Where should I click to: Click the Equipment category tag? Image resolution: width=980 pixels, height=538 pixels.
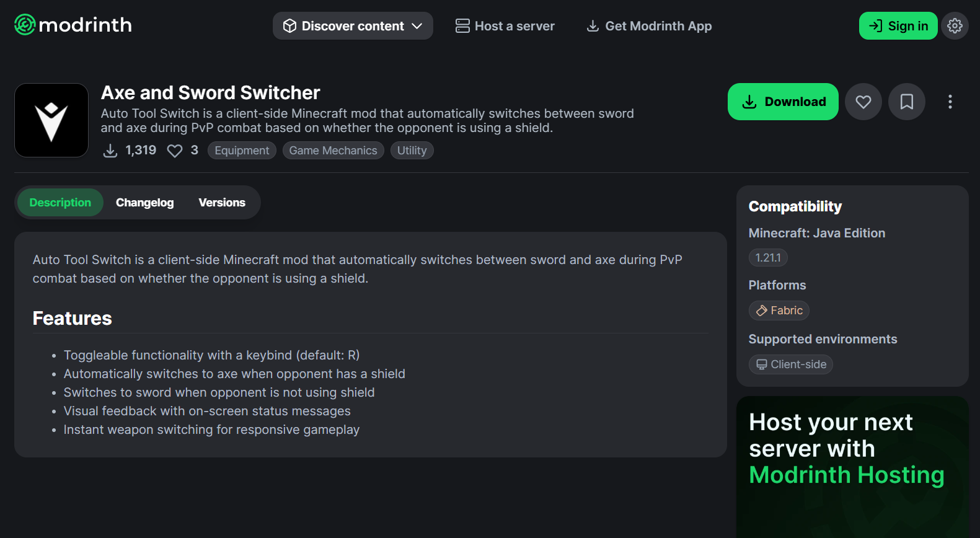[242, 151]
